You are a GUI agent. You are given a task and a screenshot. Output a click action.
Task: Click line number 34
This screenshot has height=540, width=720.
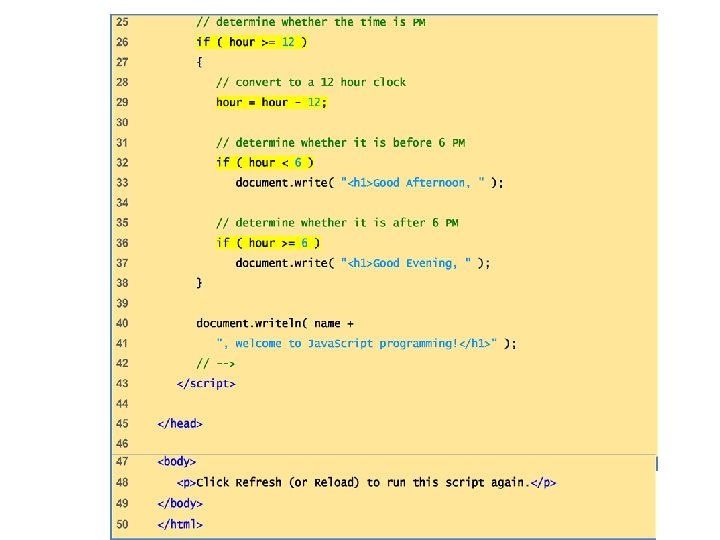click(122, 203)
